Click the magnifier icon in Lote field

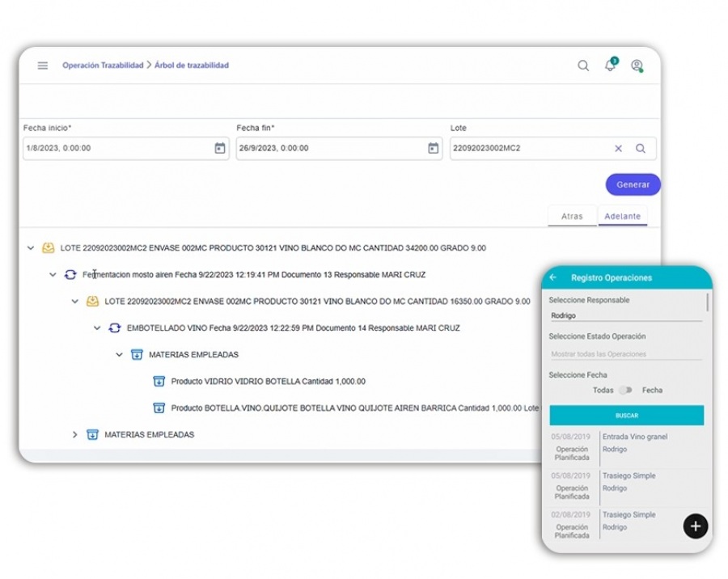click(640, 148)
